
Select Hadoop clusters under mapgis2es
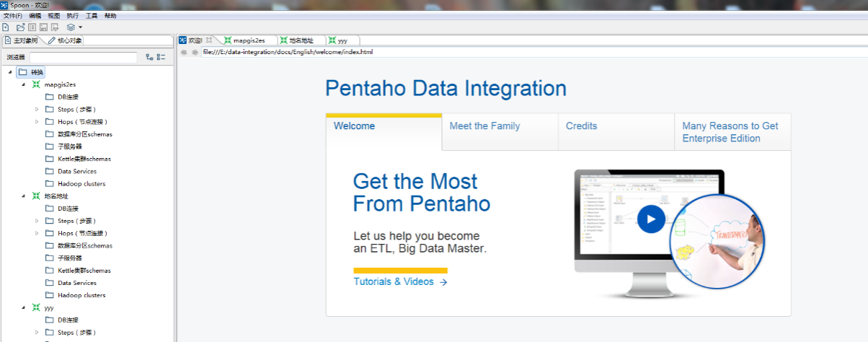75,183
